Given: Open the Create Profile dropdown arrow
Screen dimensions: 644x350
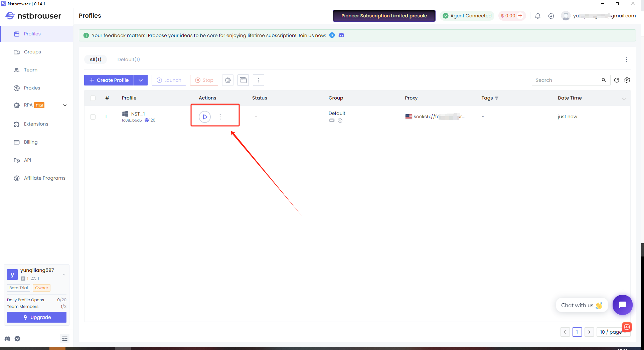Looking at the screenshot, I should (x=141, y=80).
